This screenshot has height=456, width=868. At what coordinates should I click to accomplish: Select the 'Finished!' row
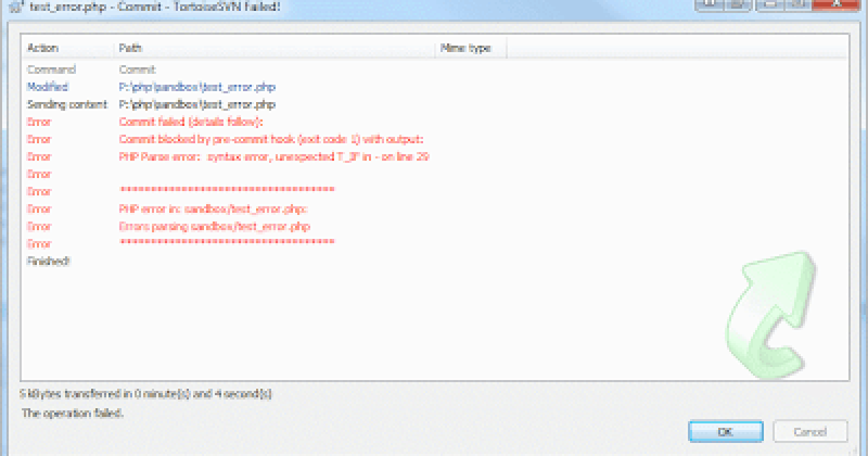tap(48, 261)
